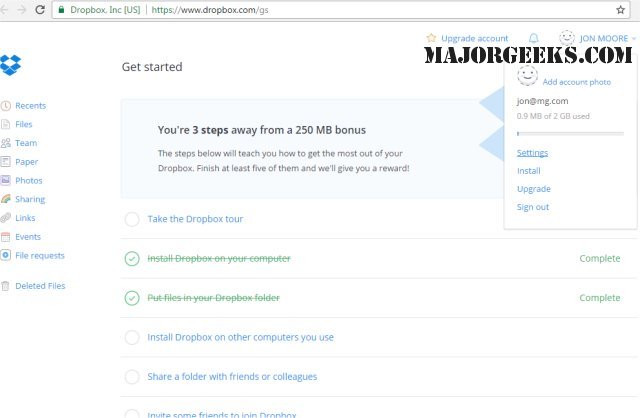Viewport: 640px width, 418px height.
Task: Click Complete label for Put files row
Action: click(600, 298)
